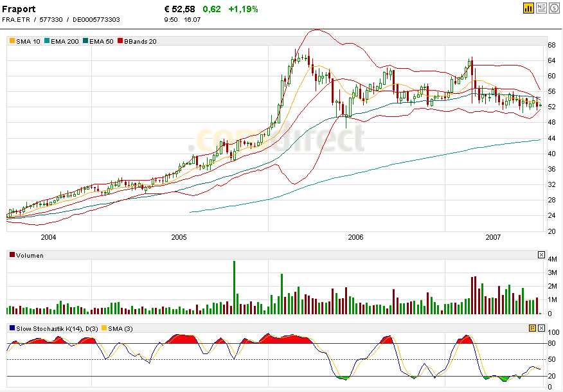Select the price change +1,19% text
563x392 pixels.
coord(244,9)
